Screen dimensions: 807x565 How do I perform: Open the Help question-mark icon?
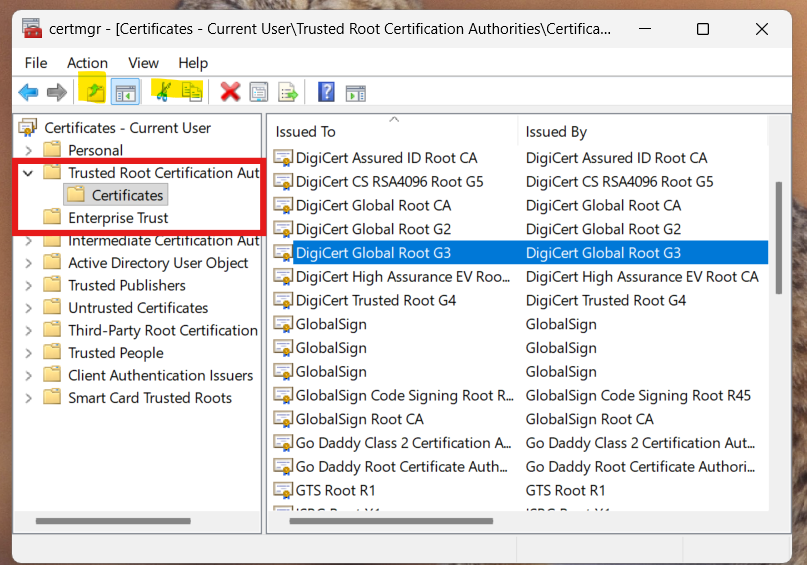[x=326, y=92]
